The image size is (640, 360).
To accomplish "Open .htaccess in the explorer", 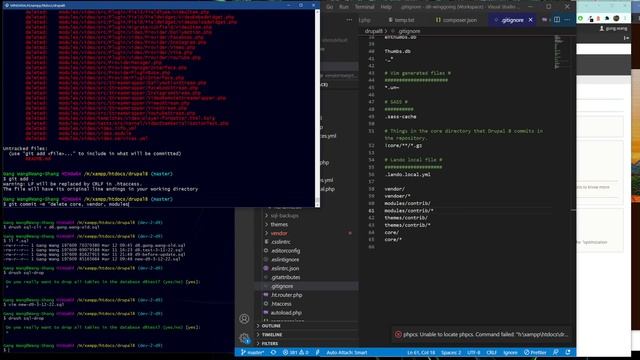I will pos(281,304).
